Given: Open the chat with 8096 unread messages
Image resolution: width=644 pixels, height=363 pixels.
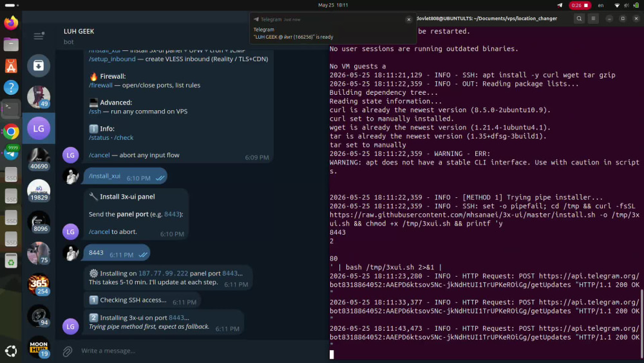Looking at the screenshot, I should [x=39, y=222].
